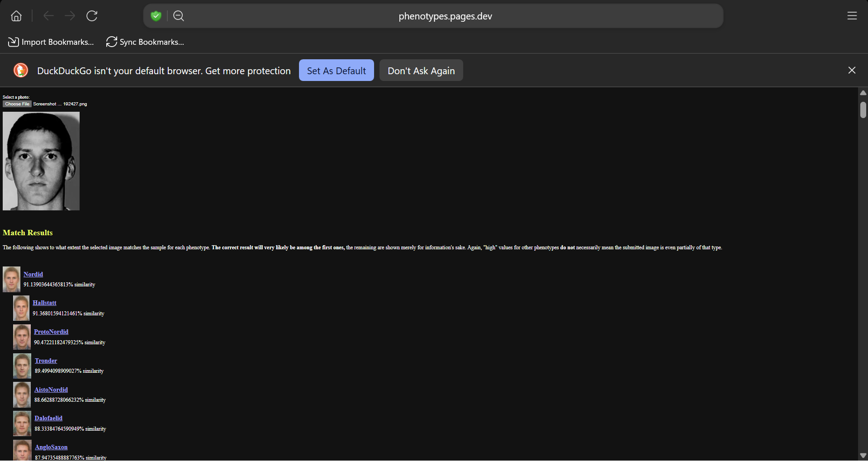Open the Hallstatt phenotype link

click(x=44, y=303)
